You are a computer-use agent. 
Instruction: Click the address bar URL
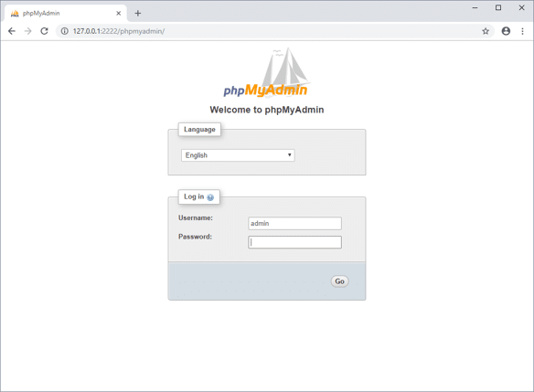pos(119,31)
